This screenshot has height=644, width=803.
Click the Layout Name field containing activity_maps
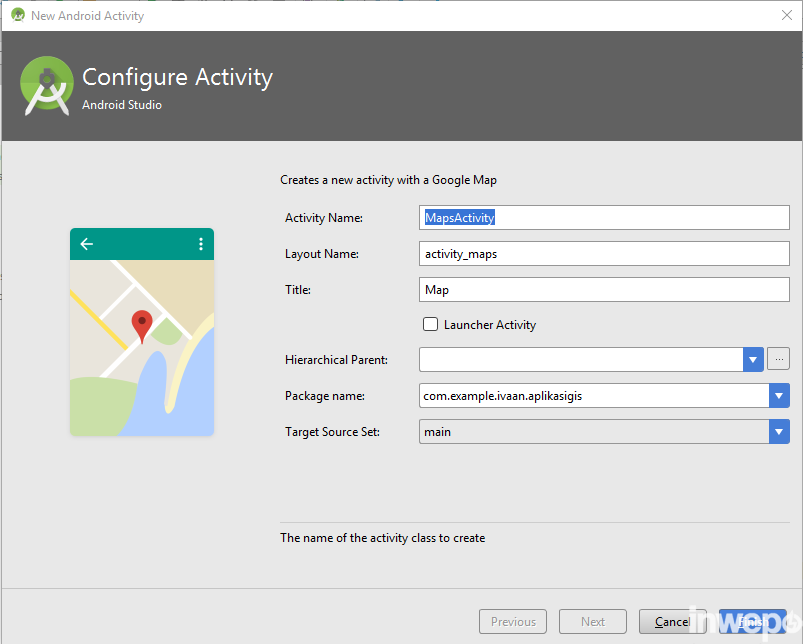tap(604, 254)
